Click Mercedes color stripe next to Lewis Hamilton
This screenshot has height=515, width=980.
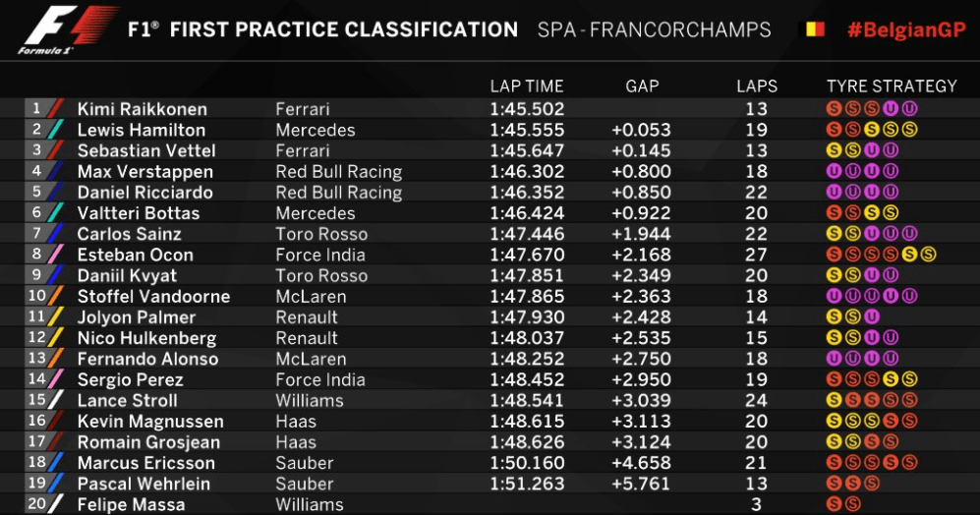56,130
